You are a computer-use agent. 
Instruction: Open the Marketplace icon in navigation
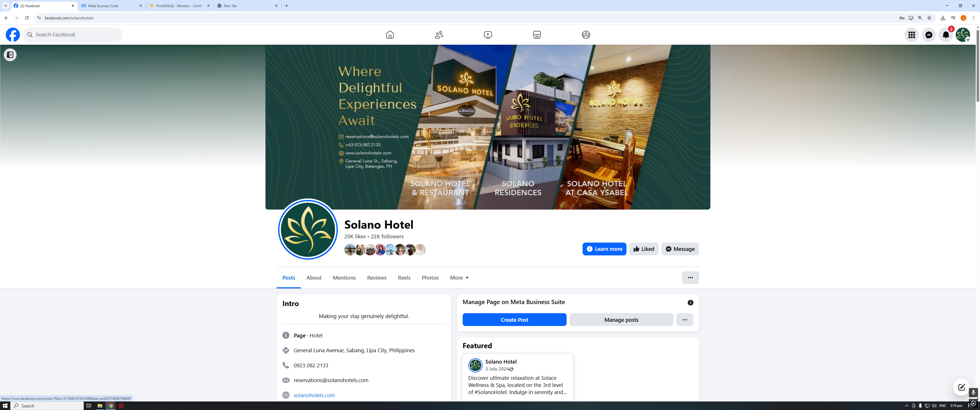(537, 35)
